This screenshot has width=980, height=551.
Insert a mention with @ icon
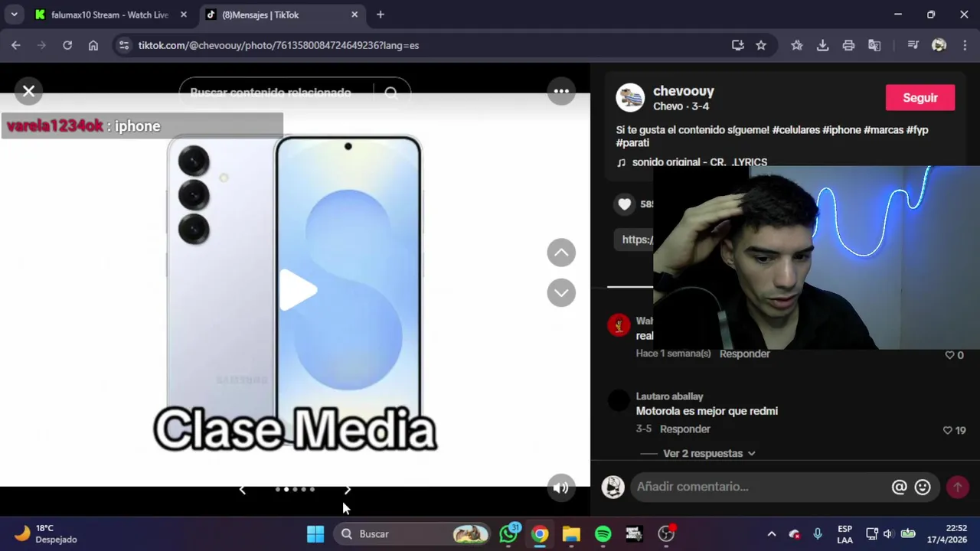[899, 487]
